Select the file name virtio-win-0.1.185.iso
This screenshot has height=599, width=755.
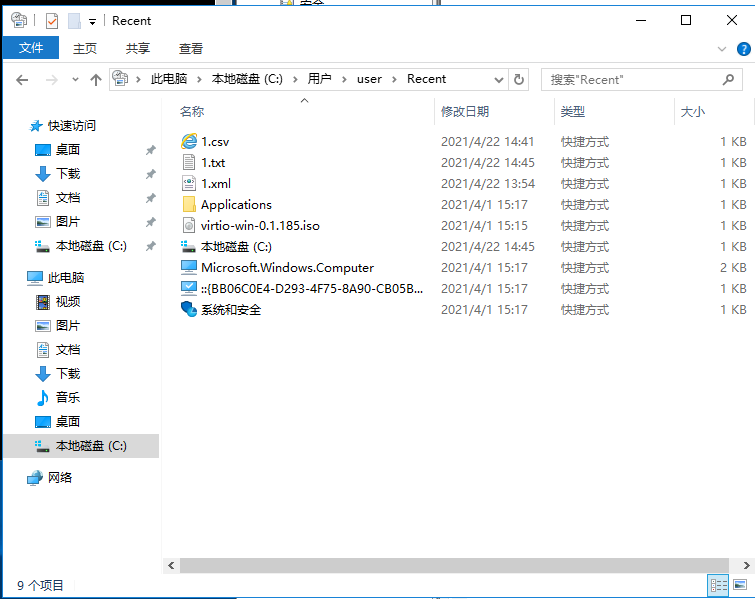[x=260, y=226]
